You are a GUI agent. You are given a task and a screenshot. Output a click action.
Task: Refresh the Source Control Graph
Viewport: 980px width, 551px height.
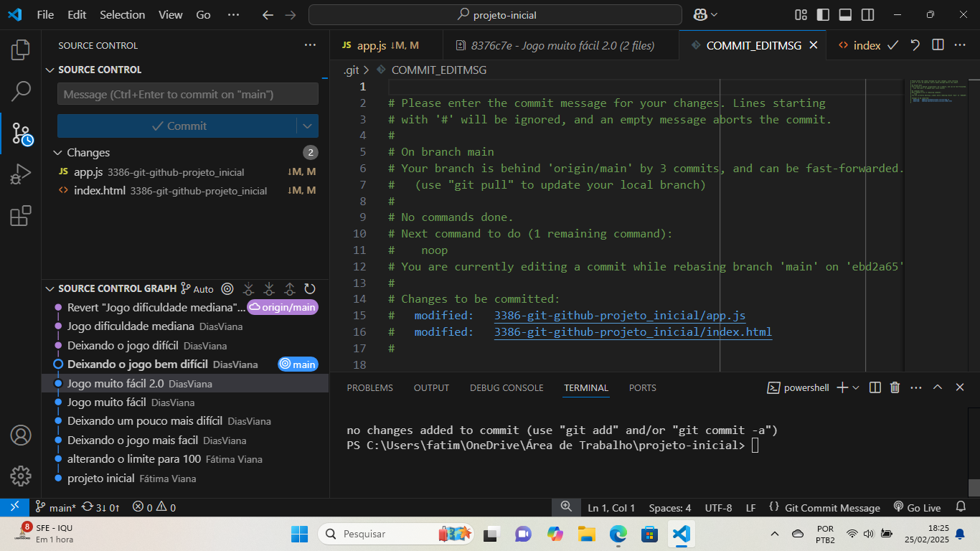coord(310,288)
